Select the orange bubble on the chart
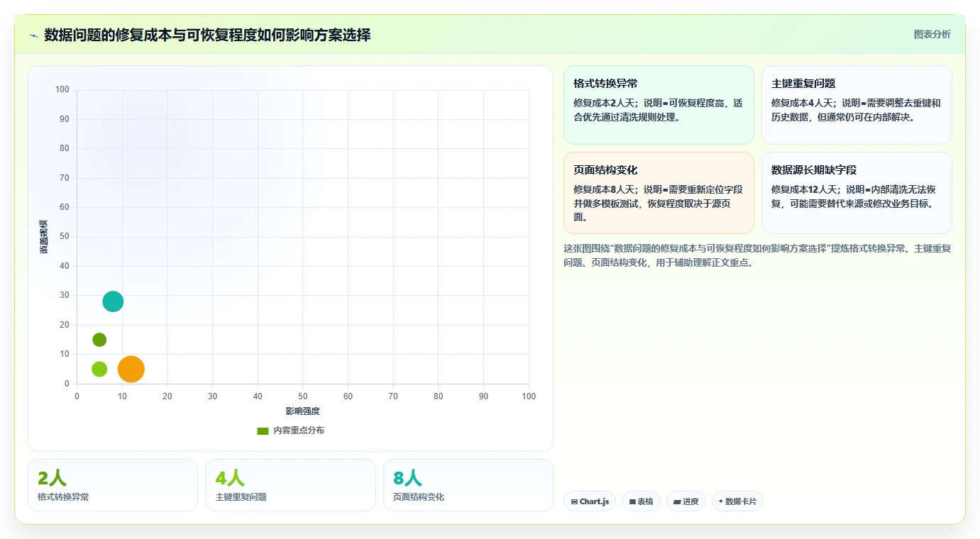 [131, 369]
